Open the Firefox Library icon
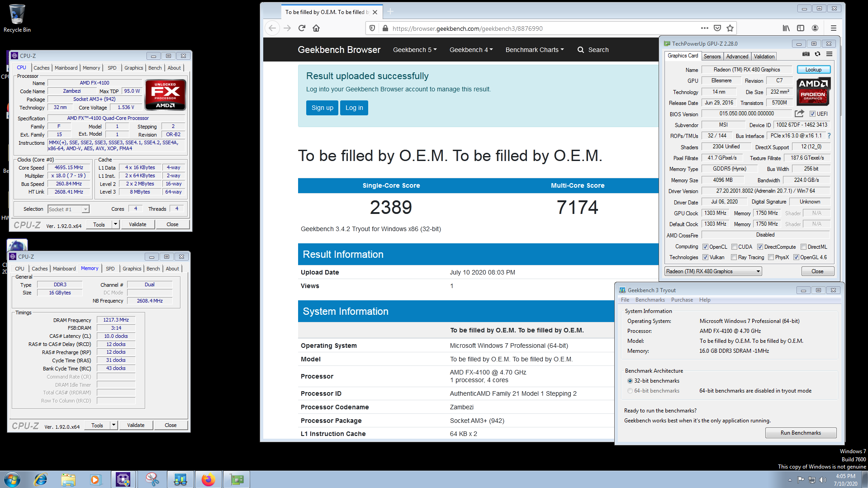The height and width of the screenshot is (488, 868). [x=786, y=28]
